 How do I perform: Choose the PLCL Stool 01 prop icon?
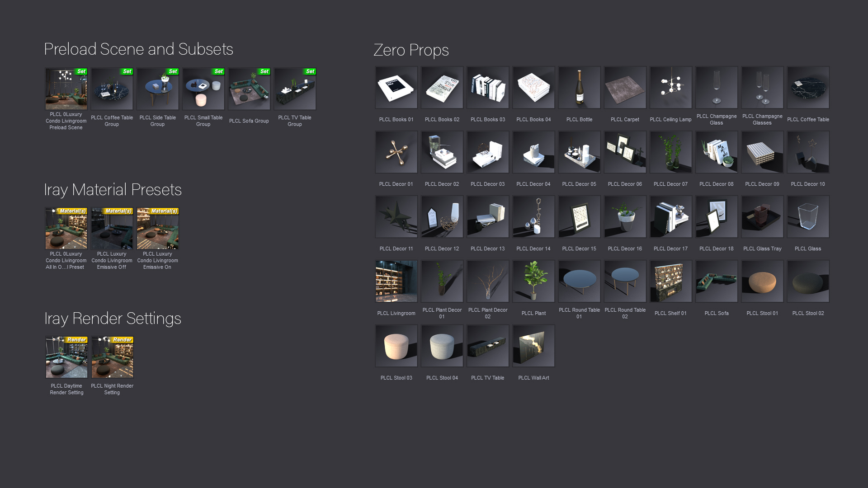(x=762, y=282)
